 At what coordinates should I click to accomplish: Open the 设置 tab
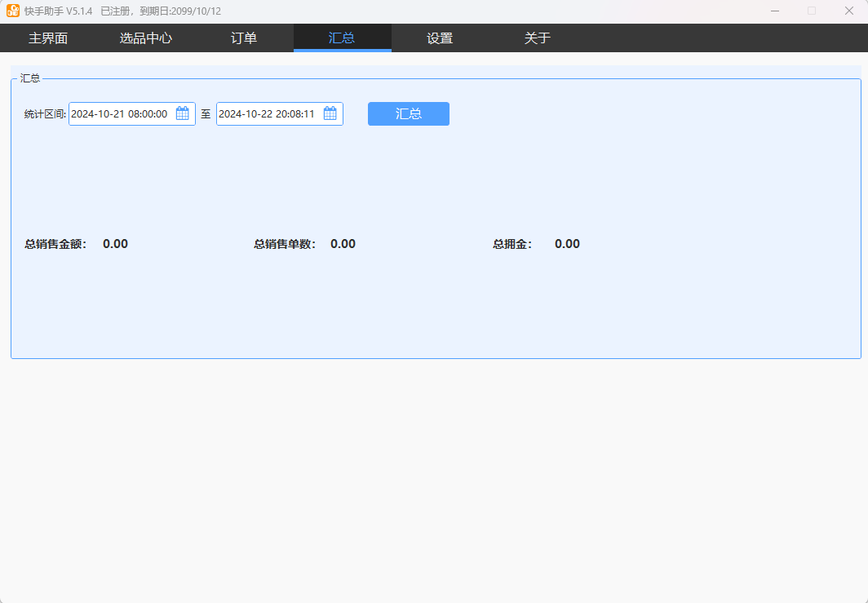[440, 38]
